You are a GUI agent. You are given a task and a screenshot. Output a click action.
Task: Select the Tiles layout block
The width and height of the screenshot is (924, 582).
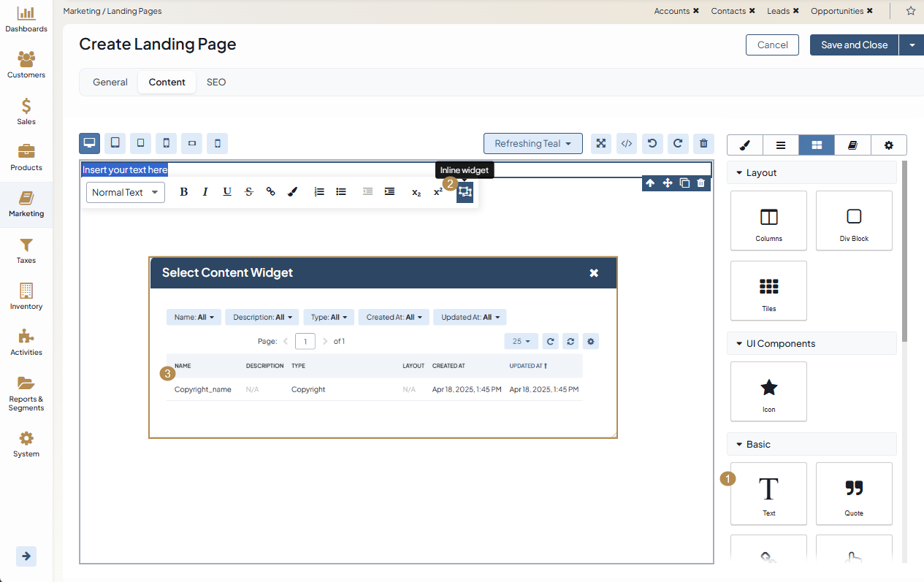point(768,291)
